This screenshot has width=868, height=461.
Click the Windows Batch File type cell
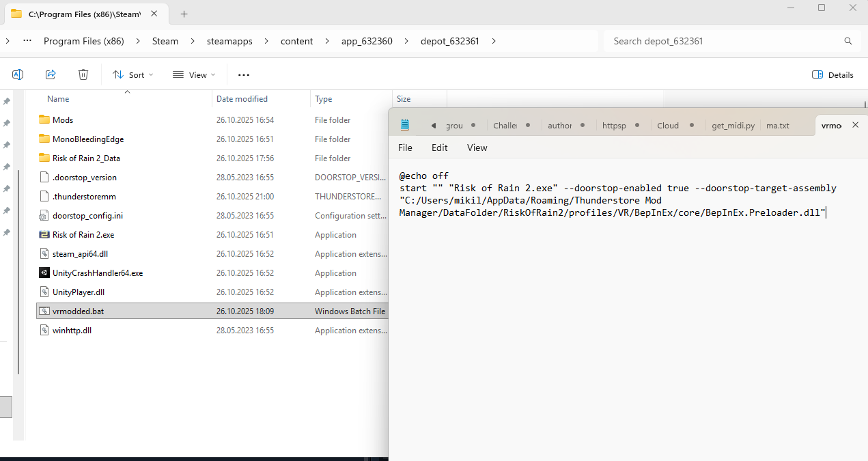click(x=350, y=311)
